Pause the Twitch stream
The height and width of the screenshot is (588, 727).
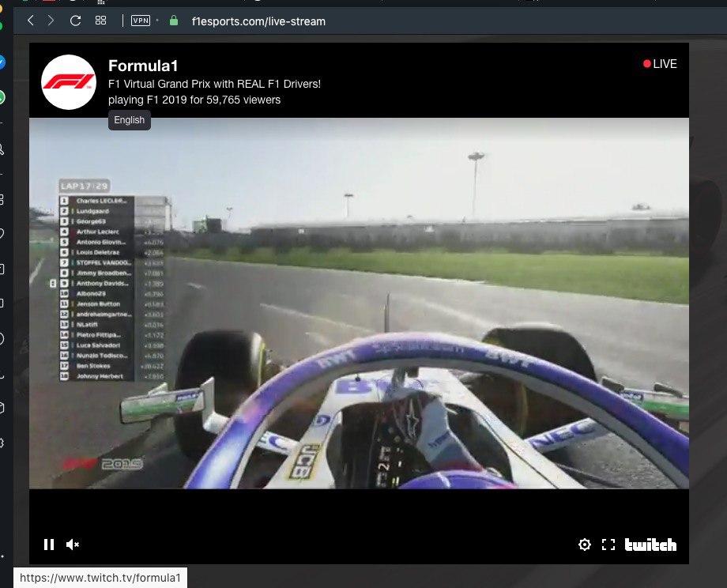point(49,545)
